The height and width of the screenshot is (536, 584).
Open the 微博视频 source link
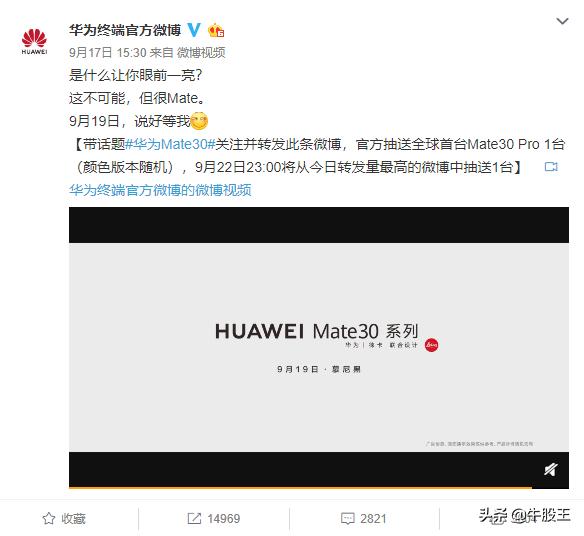(201, 53)
